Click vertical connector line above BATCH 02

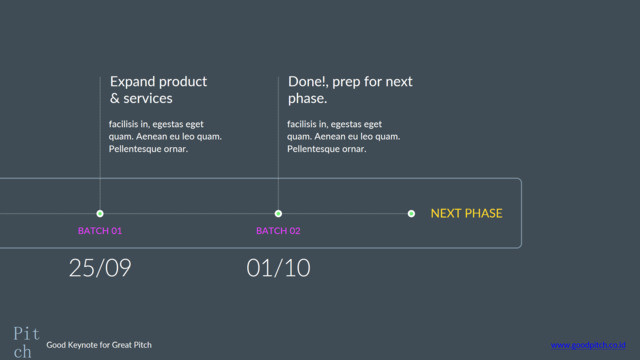[x=278, y=143]
